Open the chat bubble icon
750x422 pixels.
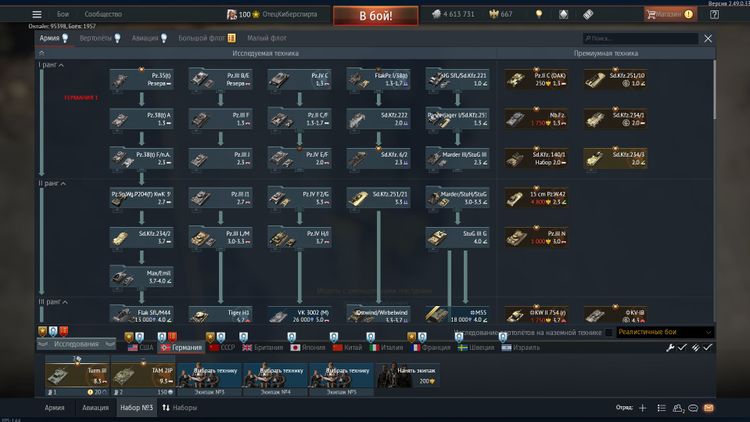693,408
